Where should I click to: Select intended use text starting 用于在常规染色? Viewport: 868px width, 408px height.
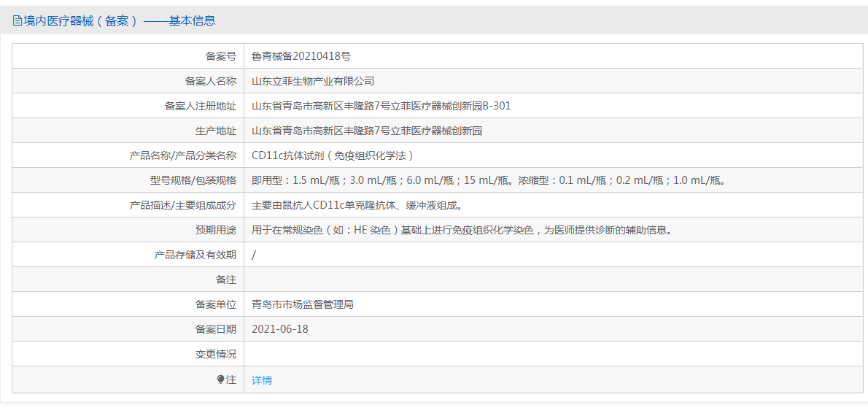pos(462,231)
